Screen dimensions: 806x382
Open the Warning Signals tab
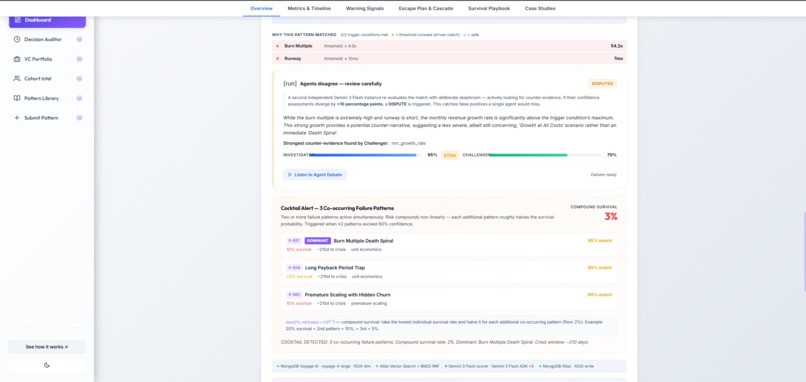364,8
